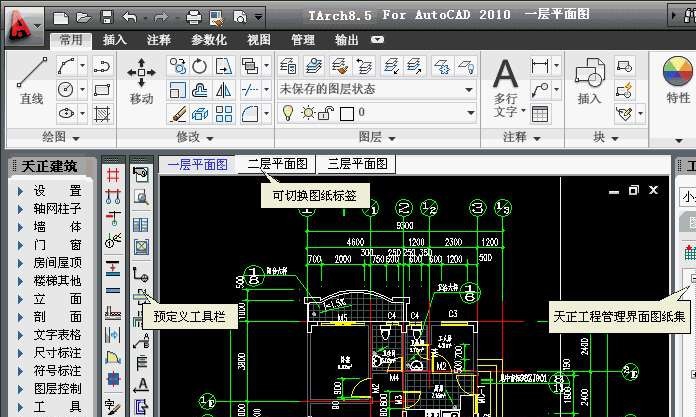The height and width of the screenshot is (417, 696).
Task: Click the layer color swatch square
Action: coord(347,114)
